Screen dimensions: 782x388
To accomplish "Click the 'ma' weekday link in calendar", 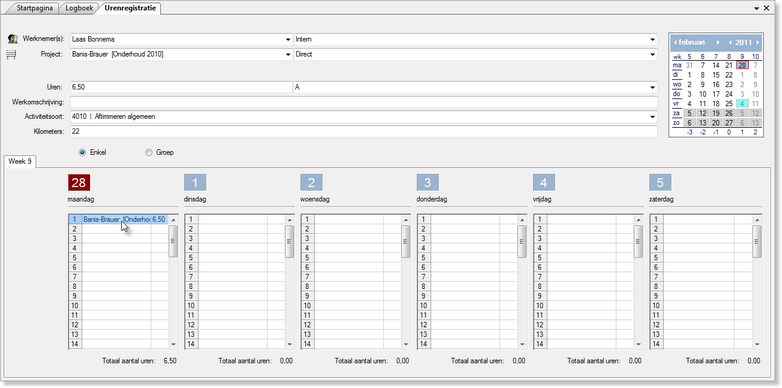I will click(677, 65).
